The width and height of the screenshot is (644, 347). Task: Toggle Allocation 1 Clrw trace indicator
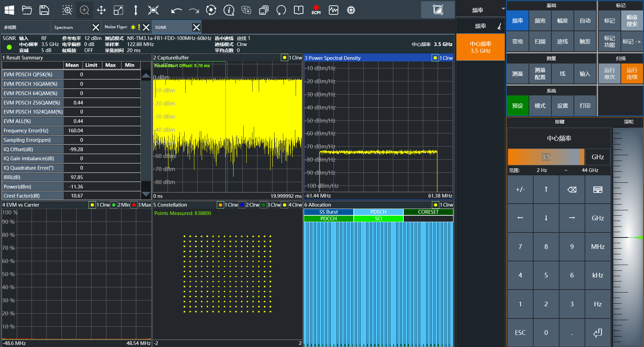pos(435,205)
